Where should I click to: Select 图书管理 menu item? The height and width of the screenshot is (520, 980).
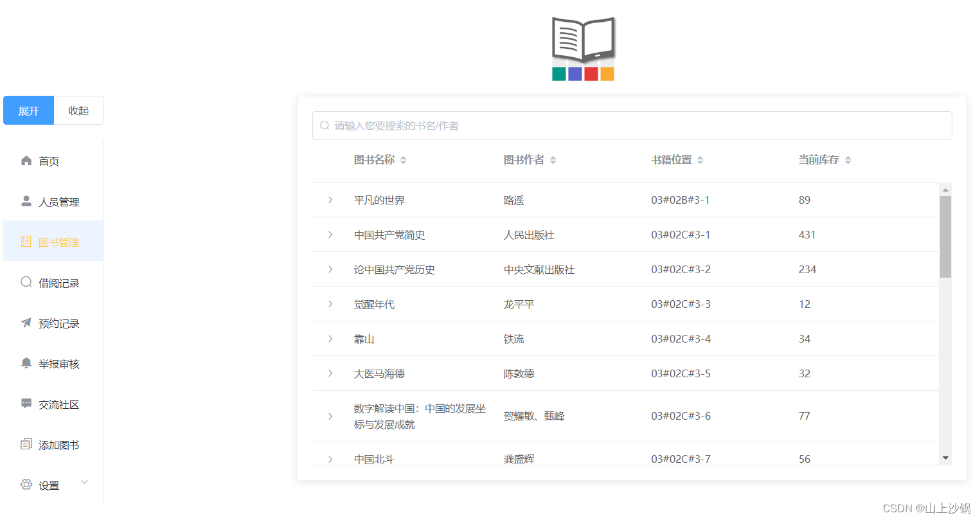(x=53, y=242)
